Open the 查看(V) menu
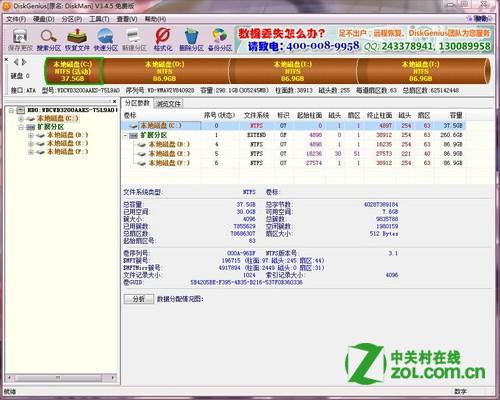The height and width of the screenshot is (400, 500). tap(127, 19)
